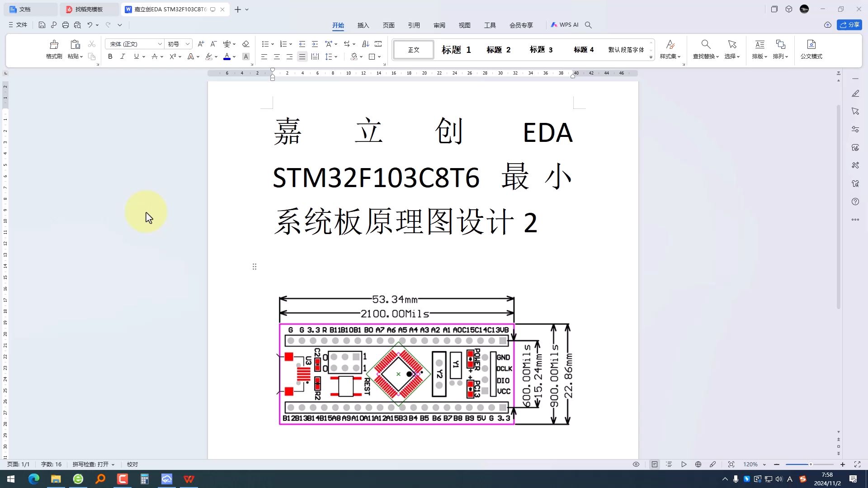Open the Insert ribbon tab
This screenshot has width=868, height=488.
(x=363, y=25)
